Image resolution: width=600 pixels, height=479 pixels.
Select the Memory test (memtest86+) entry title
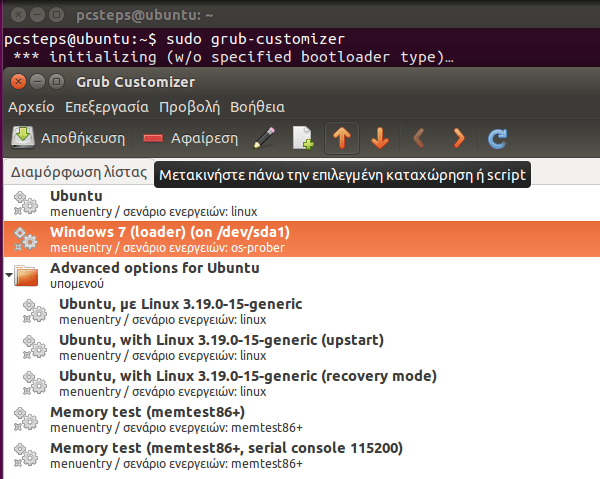point(148,412)
